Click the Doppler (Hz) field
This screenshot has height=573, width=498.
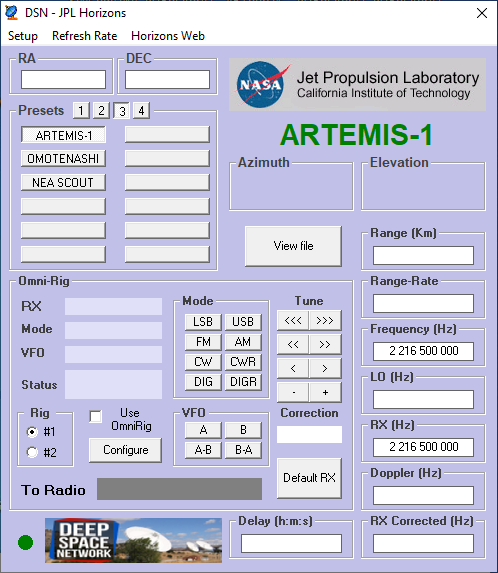tap(423, 495)
